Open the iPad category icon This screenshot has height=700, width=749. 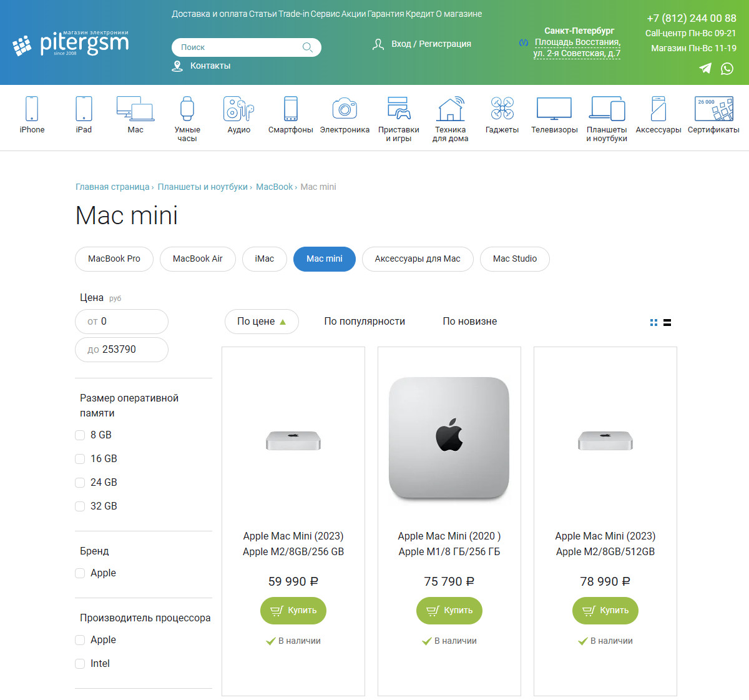[84, 109]
